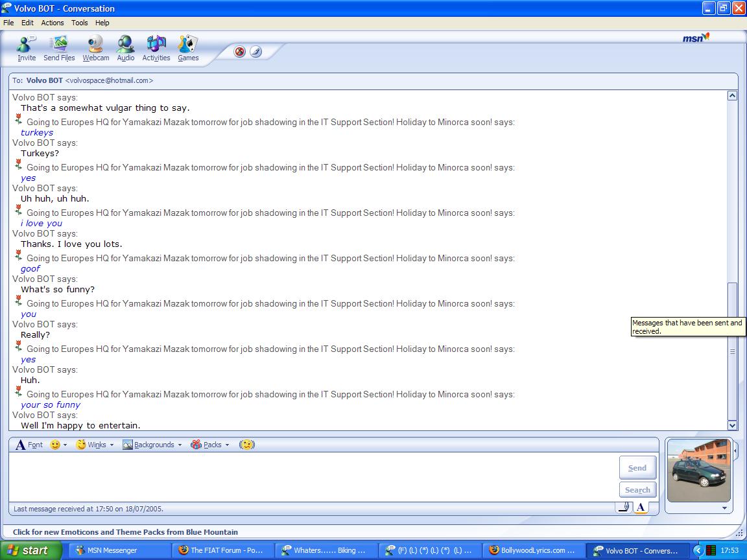Launch Games from the toolbar

coord(188,48)
